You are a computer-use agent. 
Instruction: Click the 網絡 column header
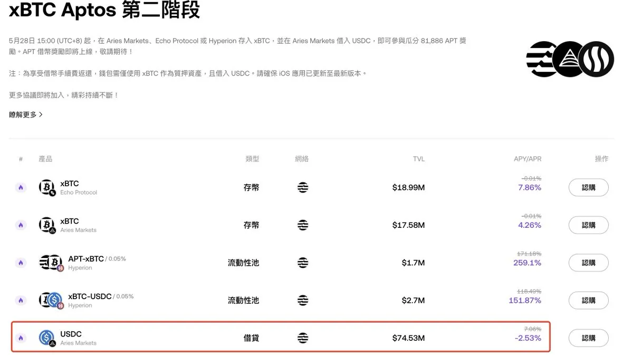302,159
